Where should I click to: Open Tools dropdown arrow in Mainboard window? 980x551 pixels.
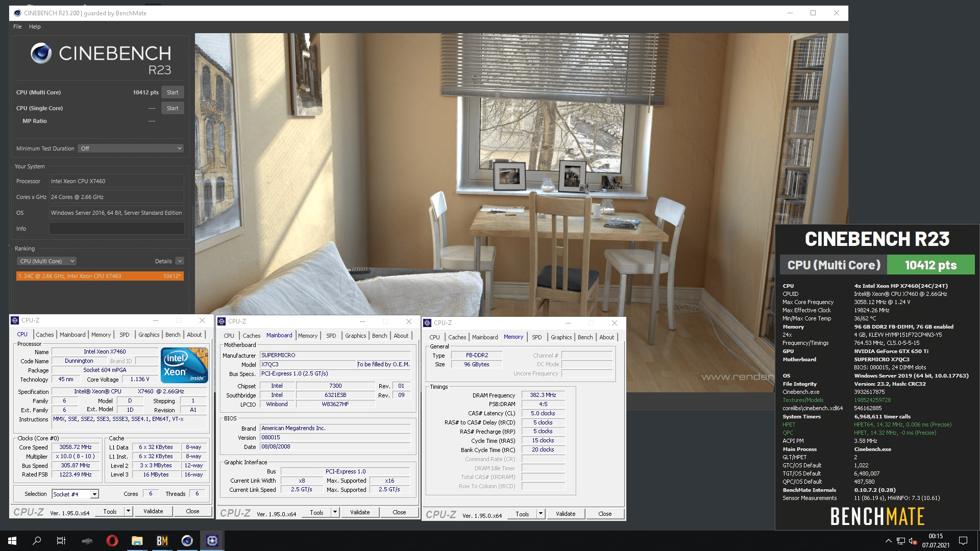point(335,512)
